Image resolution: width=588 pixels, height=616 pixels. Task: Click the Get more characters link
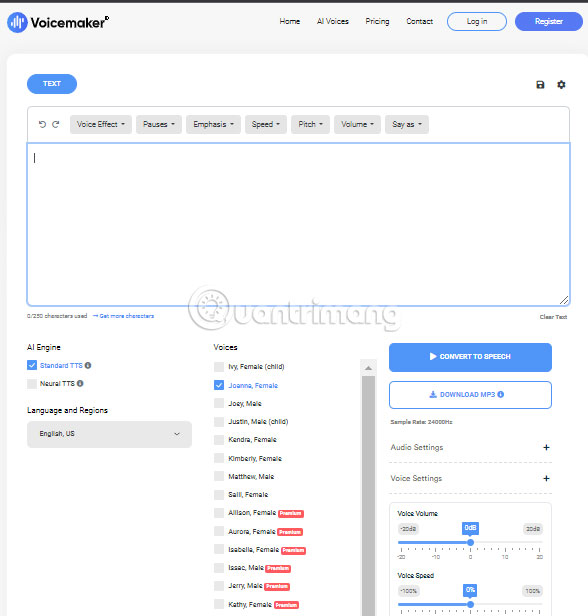tap(123, 316)
